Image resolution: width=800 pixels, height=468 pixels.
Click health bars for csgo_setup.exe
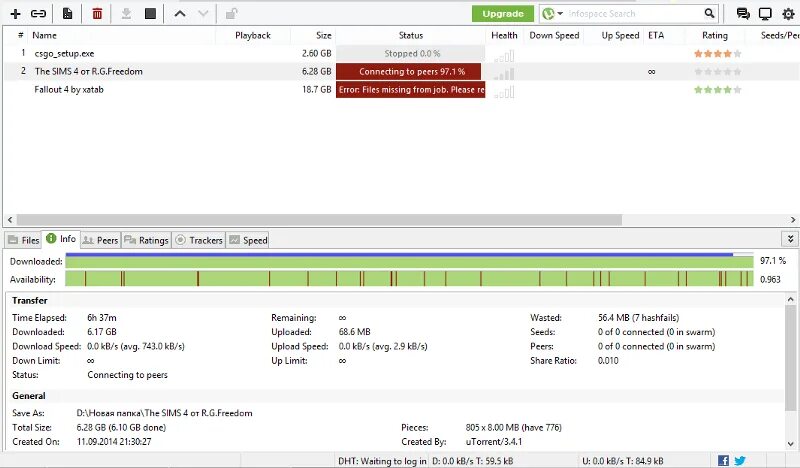coord(504,56)
